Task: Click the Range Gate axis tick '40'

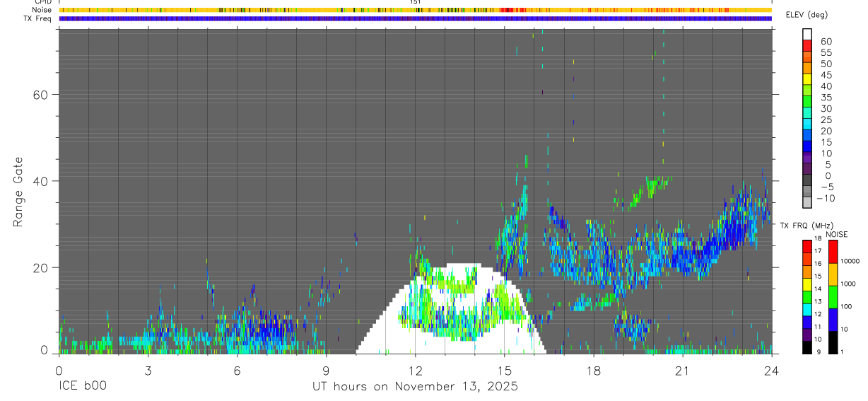Action: [40, 181]
